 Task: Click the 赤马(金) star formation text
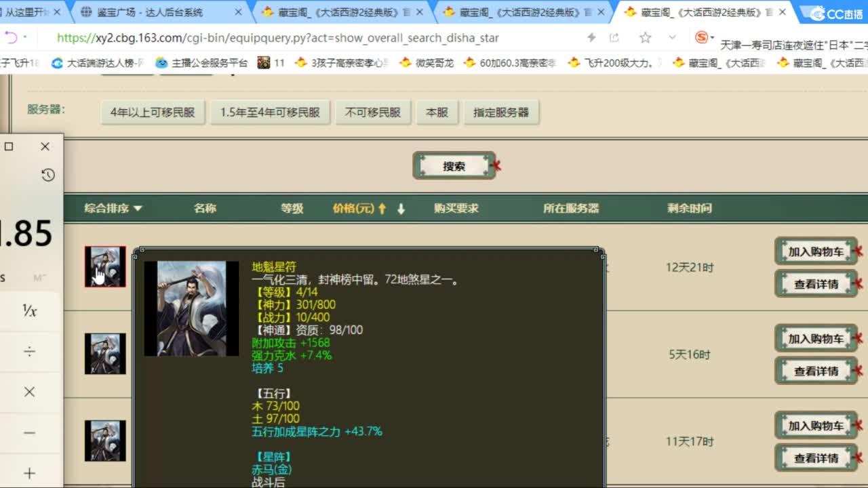(272, 469)
